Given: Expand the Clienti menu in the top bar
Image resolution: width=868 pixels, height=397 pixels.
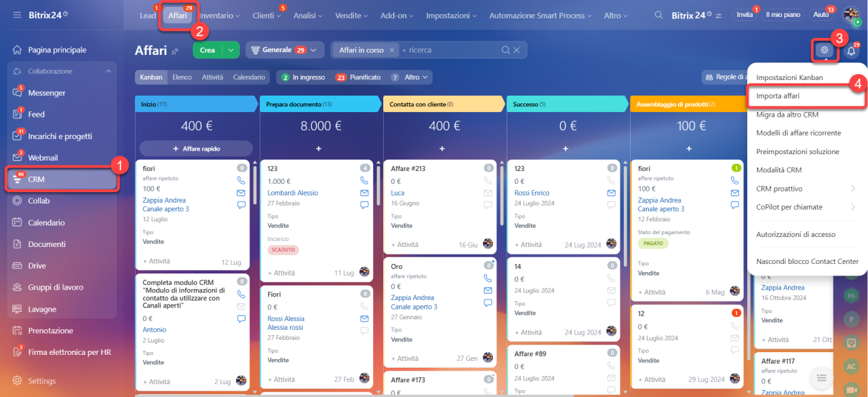Looking at the screenshot, I should click(x=267, y=15).
